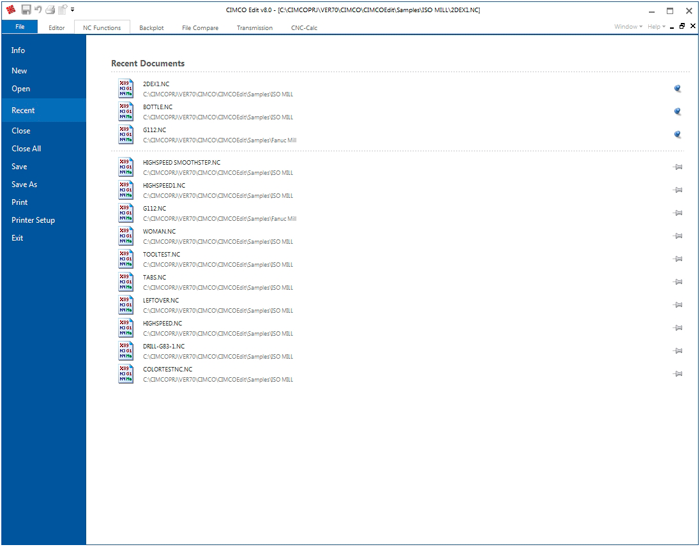Click the file icon beside COLORTESTNC.NC

coord(126,374)
